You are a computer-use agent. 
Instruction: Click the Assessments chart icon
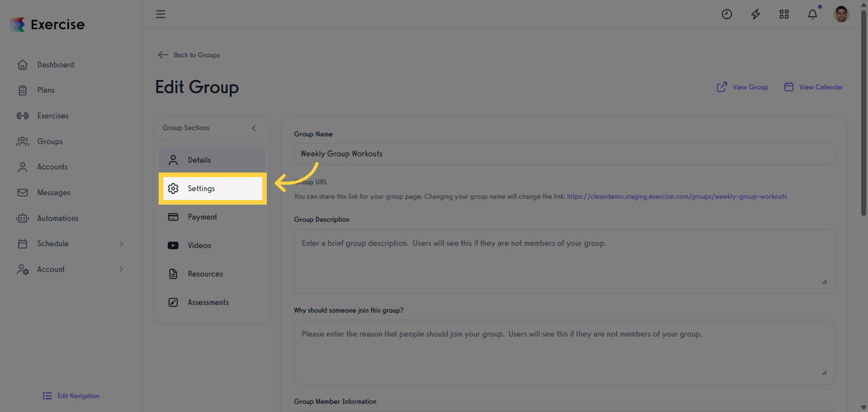[x=173, y=303]
